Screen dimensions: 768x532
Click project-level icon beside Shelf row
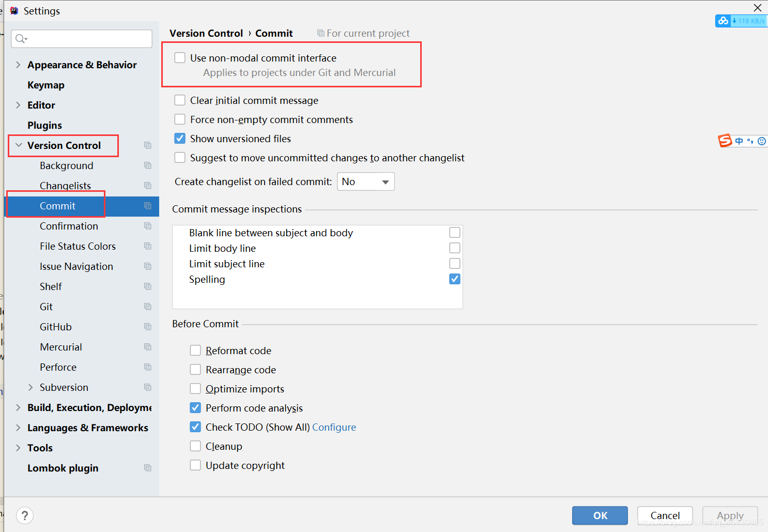(x=148, y=286)
